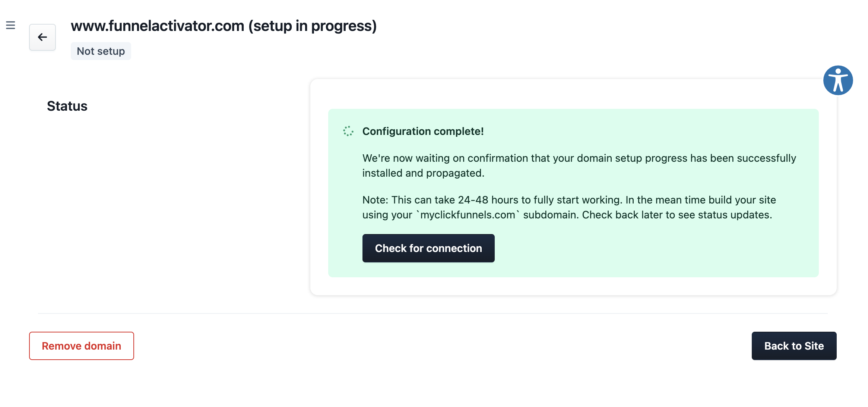
Task: Click the horizontal divider above Remove domain
Action: tap(433, 313)
